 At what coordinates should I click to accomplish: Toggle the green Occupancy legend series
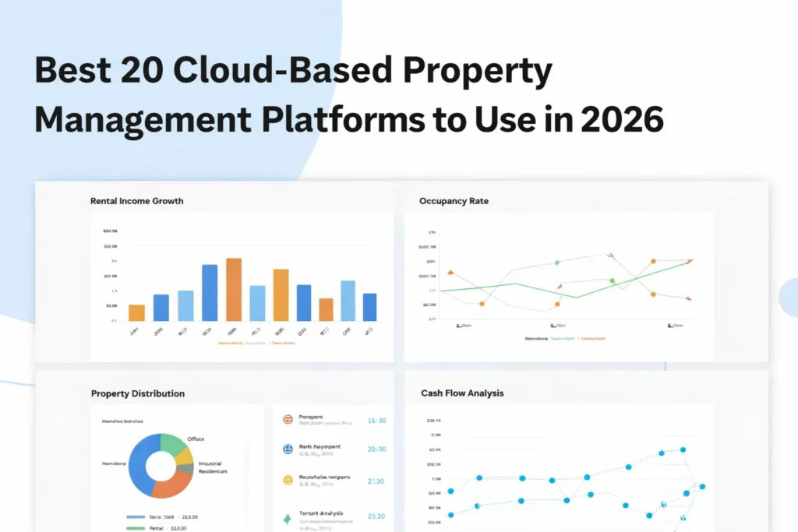562,338
